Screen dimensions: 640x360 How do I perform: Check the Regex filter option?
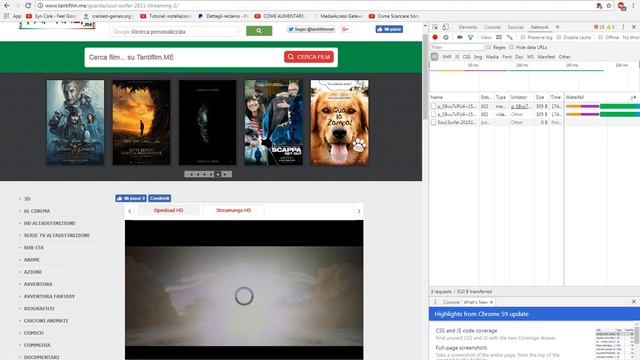tap(489, 47)
